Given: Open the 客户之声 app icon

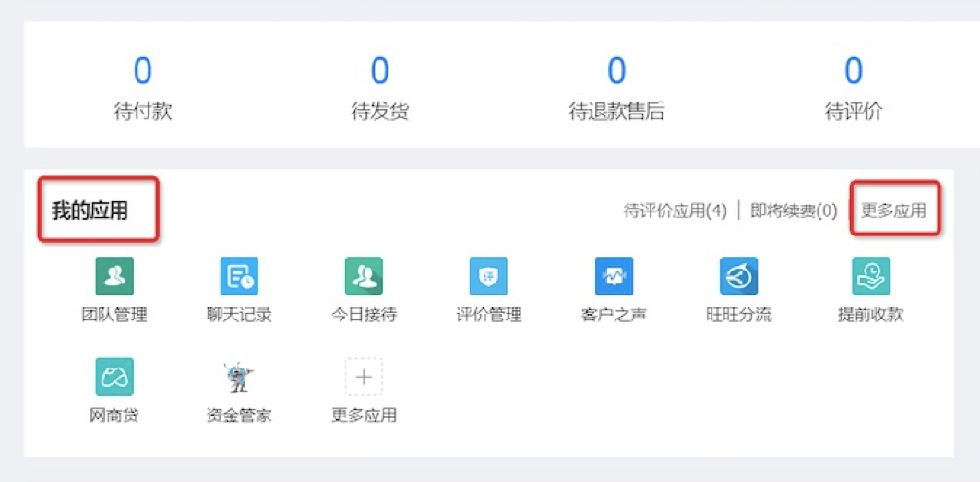Looking at the screenshot, I should pos(614,276).
